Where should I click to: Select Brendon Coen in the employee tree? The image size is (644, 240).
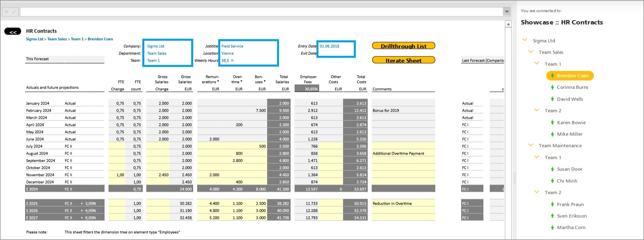(570, 75)
